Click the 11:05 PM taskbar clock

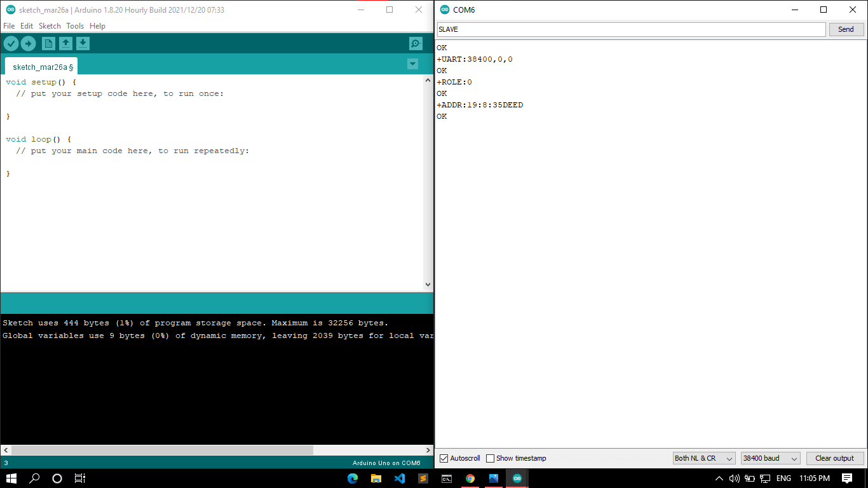[815, 478]
